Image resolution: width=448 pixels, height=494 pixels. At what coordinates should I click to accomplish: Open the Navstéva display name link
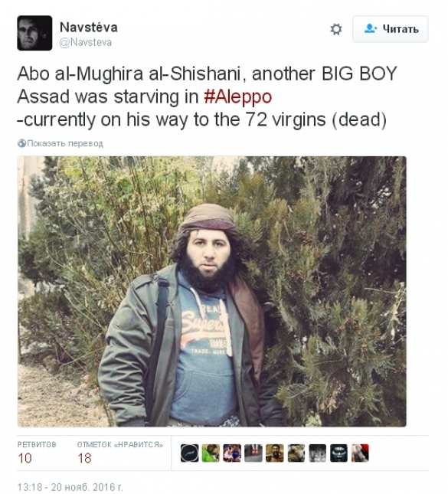point(89,28)
